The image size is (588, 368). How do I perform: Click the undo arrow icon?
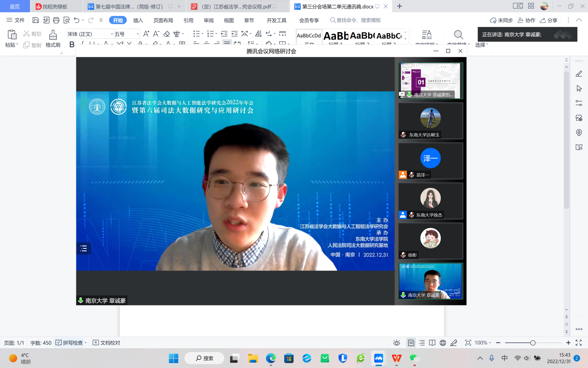(76, 20)
